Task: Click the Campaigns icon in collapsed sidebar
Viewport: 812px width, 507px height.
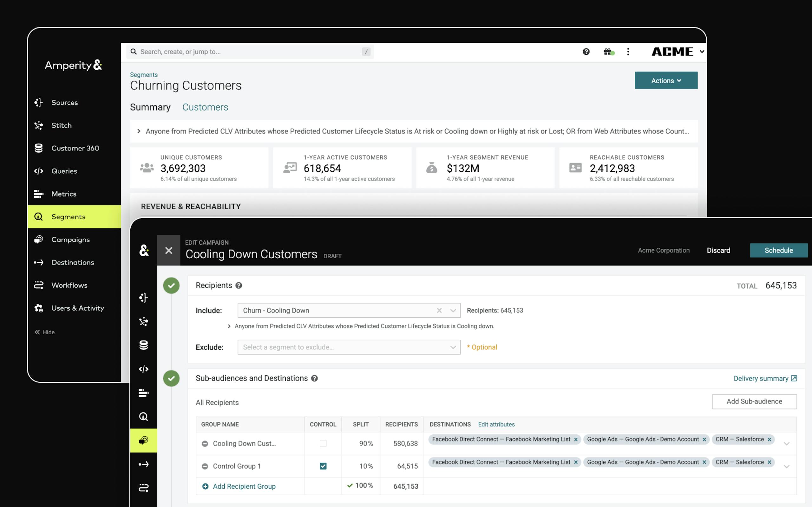Action: [x=144, y=440]
